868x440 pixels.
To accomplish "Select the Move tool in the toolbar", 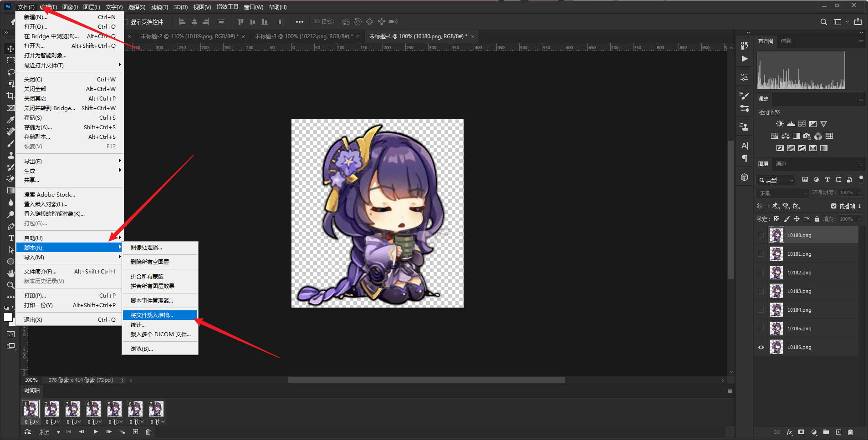I will coord(10,49).
